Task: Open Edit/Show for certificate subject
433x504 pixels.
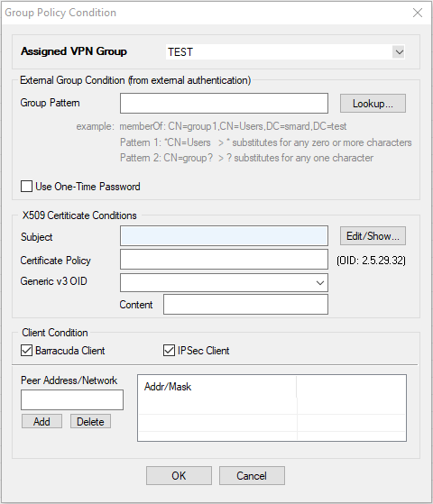Action: click(373, 236)
